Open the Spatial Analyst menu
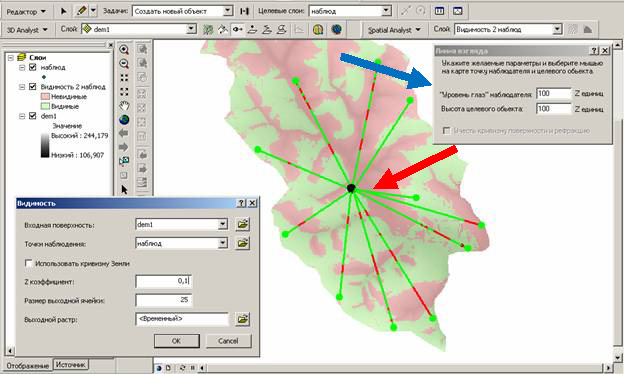This screenshot has height=374, width=624. (x=394, y=30)
